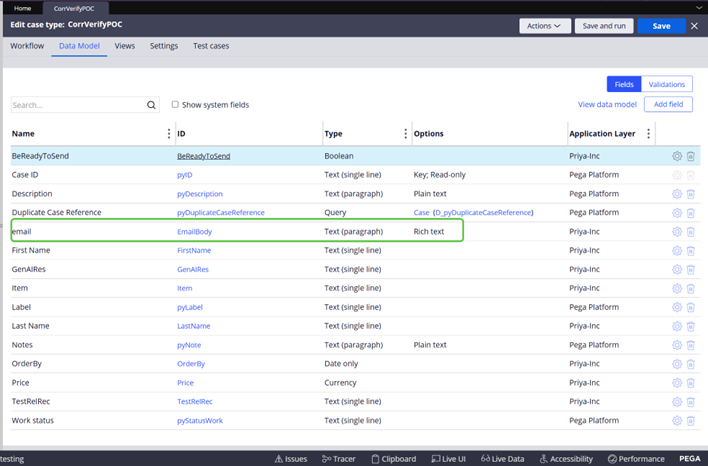Open Type column options menu

(x=405, y=134)
